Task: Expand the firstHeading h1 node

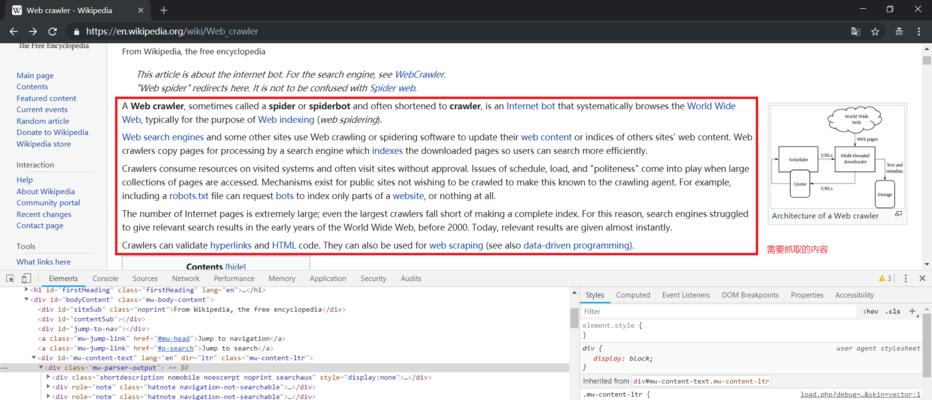Action: coord(27,289)
